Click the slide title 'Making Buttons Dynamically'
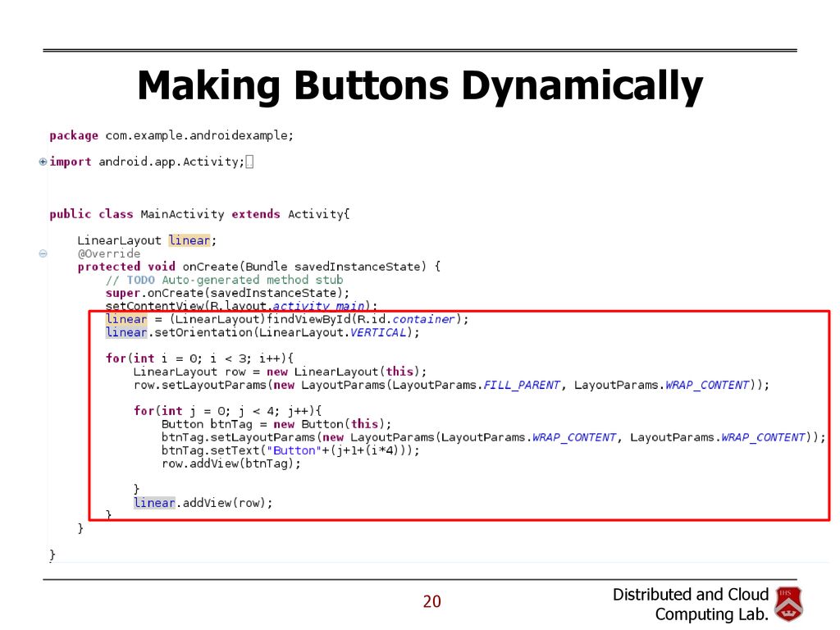The image size is (840, 630). (x=420, y=85)
